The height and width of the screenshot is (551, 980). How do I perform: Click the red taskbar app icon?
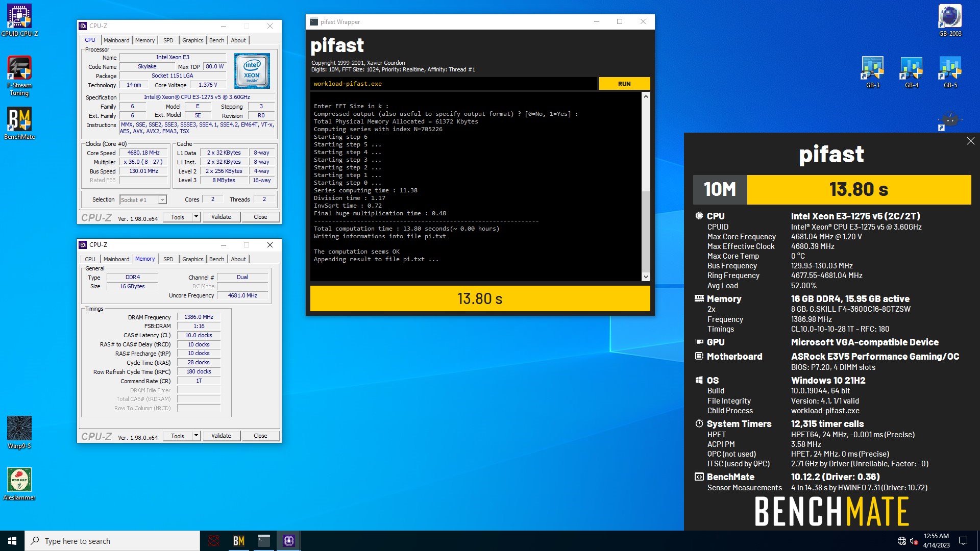pyautogui.click(x=214, y=541)
